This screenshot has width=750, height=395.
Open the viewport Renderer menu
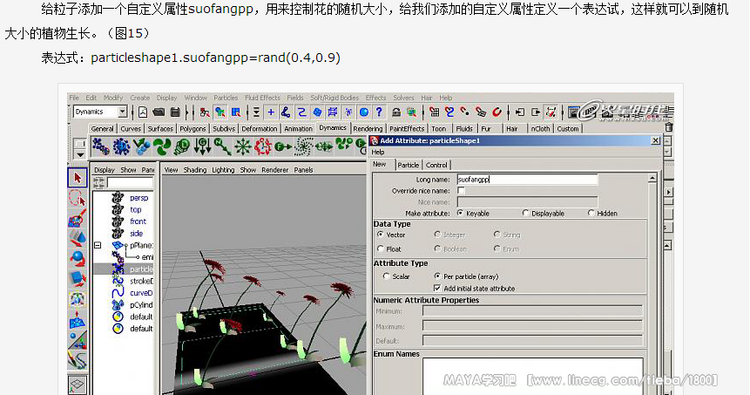click(275, 170)
